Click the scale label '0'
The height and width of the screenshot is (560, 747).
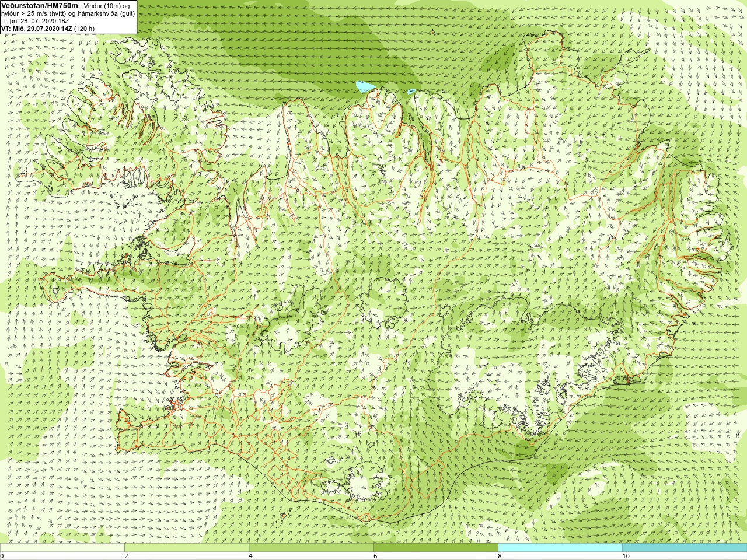click(2, 556)
